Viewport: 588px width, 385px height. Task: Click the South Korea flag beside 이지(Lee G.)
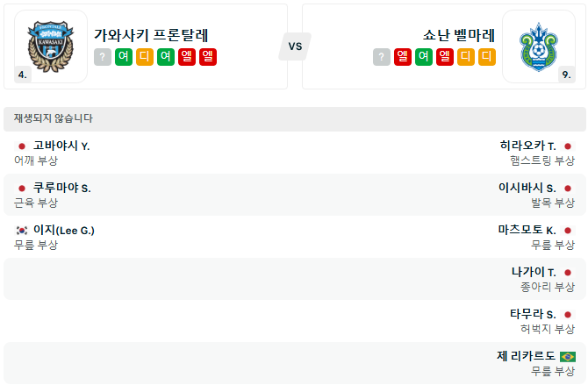(22, 230)
